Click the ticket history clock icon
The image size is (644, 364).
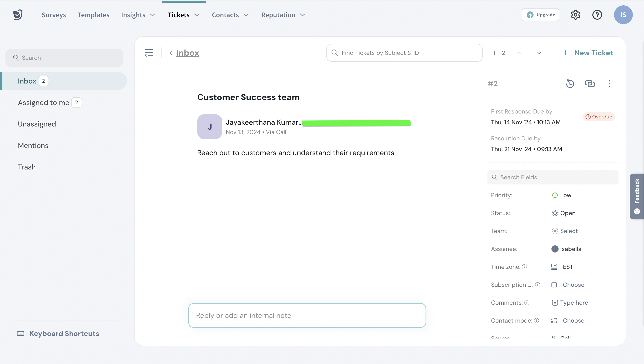[570, 83]
